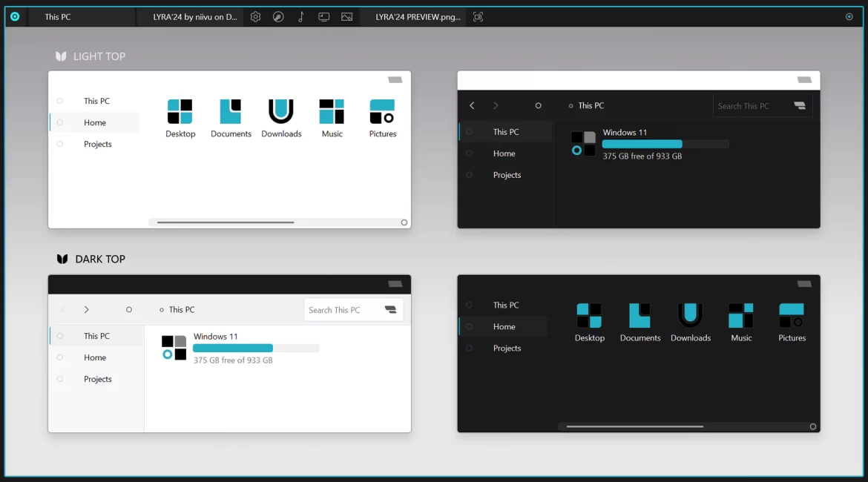Viewport: 868px width, 482px height.
Task: Click the settings gear icon in the top taskbar
Action: pyautogui.click(x=255, y=17)
